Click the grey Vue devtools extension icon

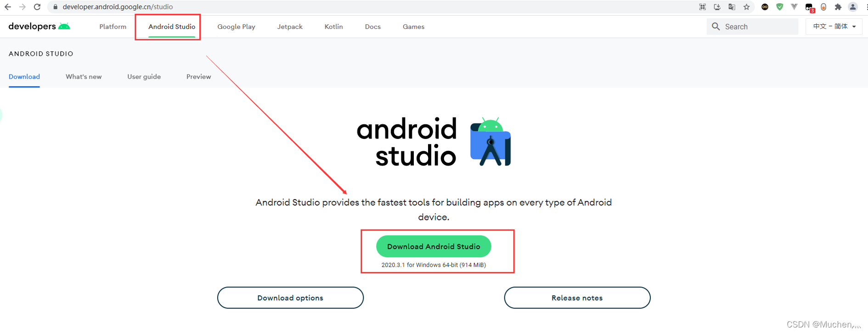point(794,7)
